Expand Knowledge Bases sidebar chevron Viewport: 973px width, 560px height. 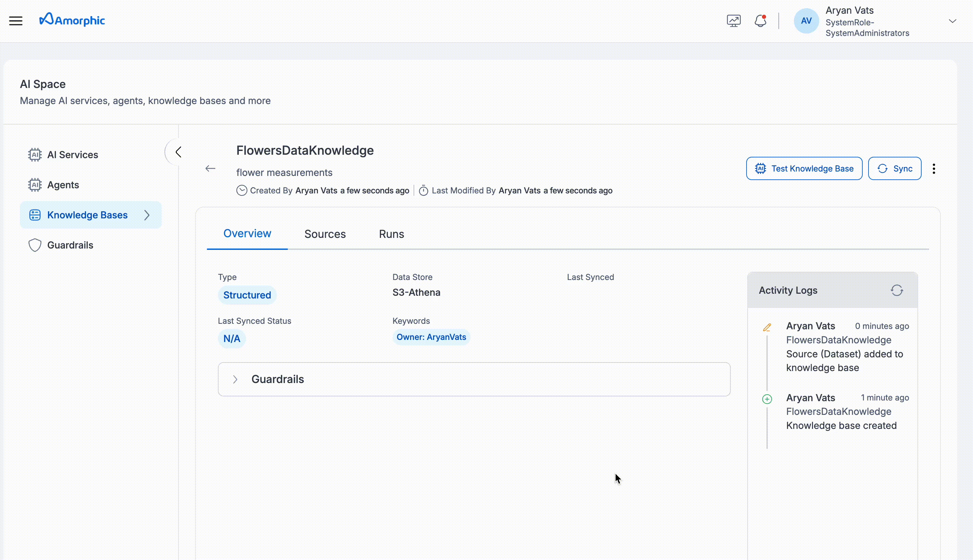pyautogui.click(x=147, y=215)
